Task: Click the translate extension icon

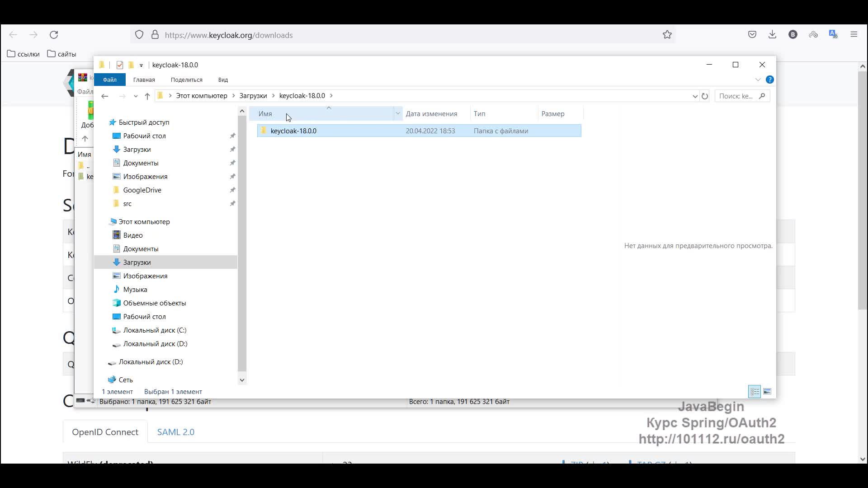Action: (x=833, y=35)
